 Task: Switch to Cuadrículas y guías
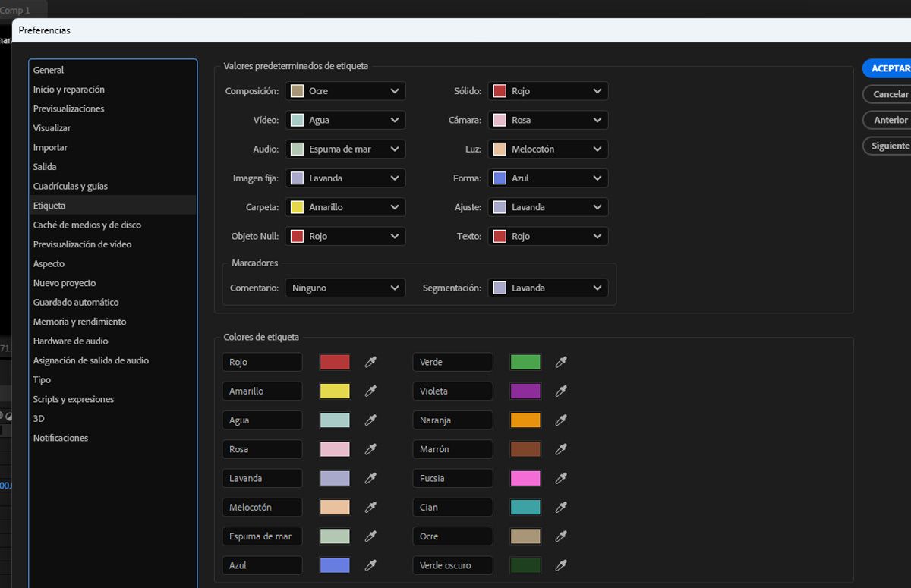coord(113,186)
